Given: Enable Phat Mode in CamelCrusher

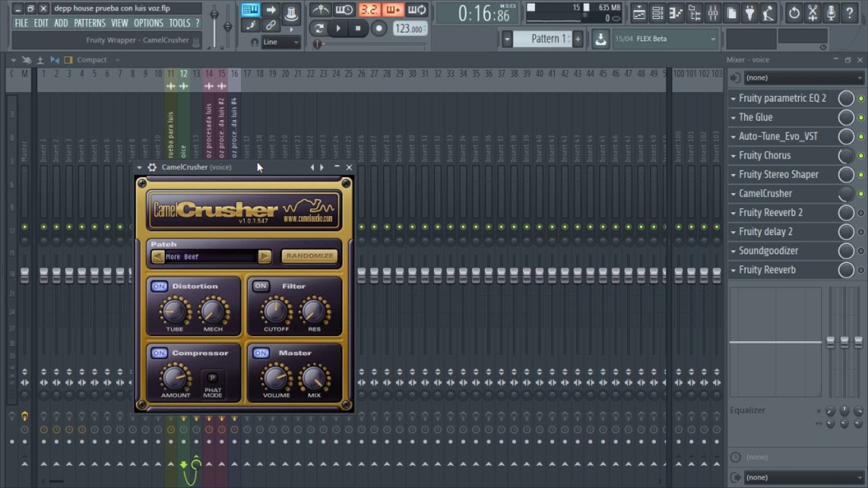Looking at the screenshot, I should (x=212, y=378).
